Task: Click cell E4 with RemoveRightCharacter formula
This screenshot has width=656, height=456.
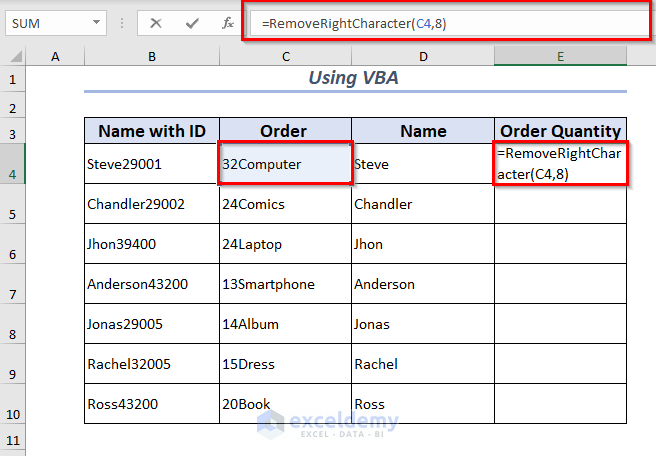Action: point(560,164)
